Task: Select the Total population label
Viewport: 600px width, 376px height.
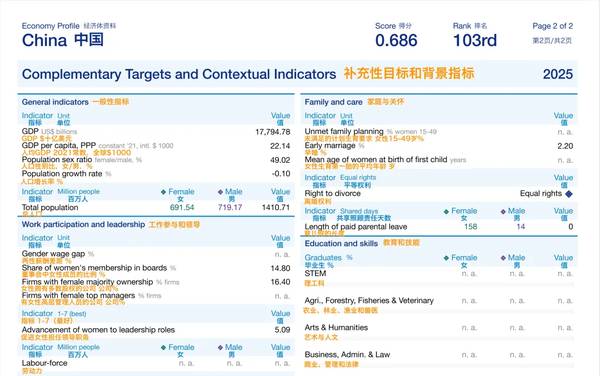Action: point(50,207)
